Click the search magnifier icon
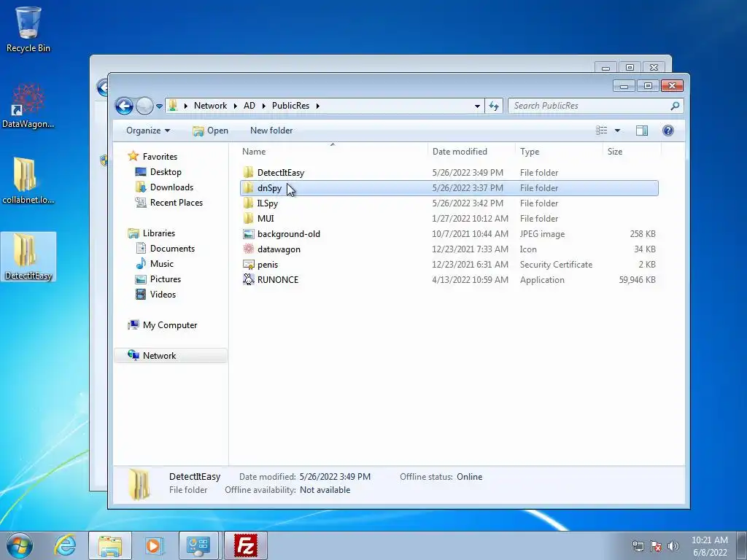Image resolution: width=747 pixels, height=560 pixels. click(675, 106)
